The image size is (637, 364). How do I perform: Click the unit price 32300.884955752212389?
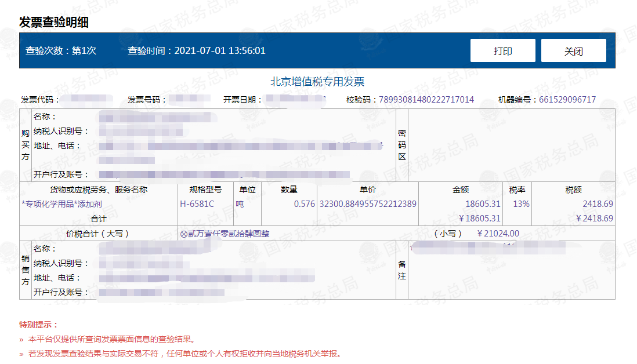point(368,204)
